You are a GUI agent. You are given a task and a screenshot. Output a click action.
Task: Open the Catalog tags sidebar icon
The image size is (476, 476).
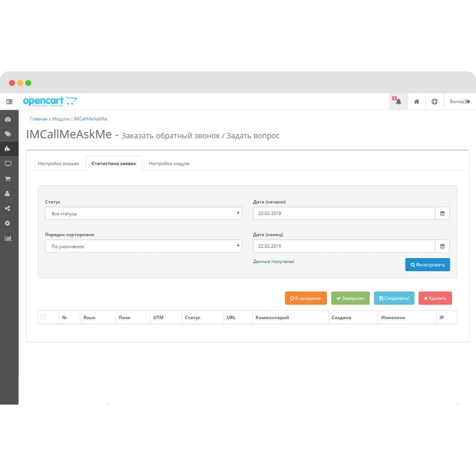point(8,134)
